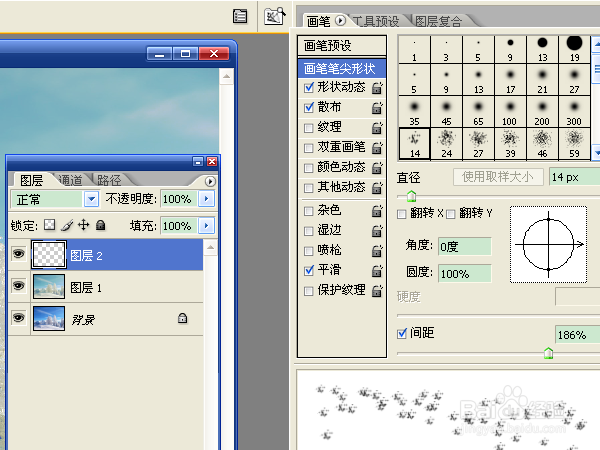Click Lock all padlock icon
The height and width of the screenshot is (450, 600).
pos(101,225)
